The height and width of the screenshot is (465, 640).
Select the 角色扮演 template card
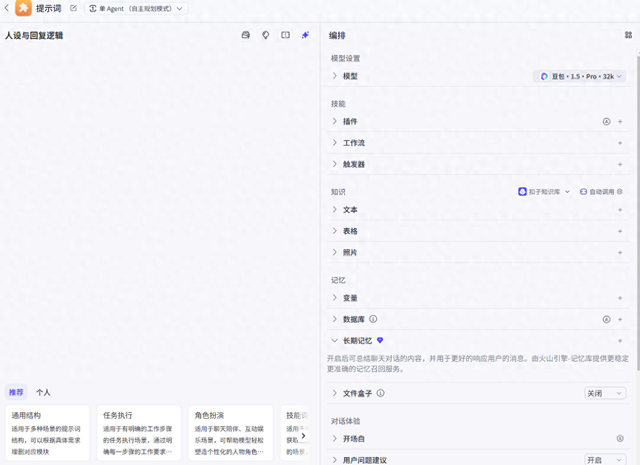click(x=231, y=433)
